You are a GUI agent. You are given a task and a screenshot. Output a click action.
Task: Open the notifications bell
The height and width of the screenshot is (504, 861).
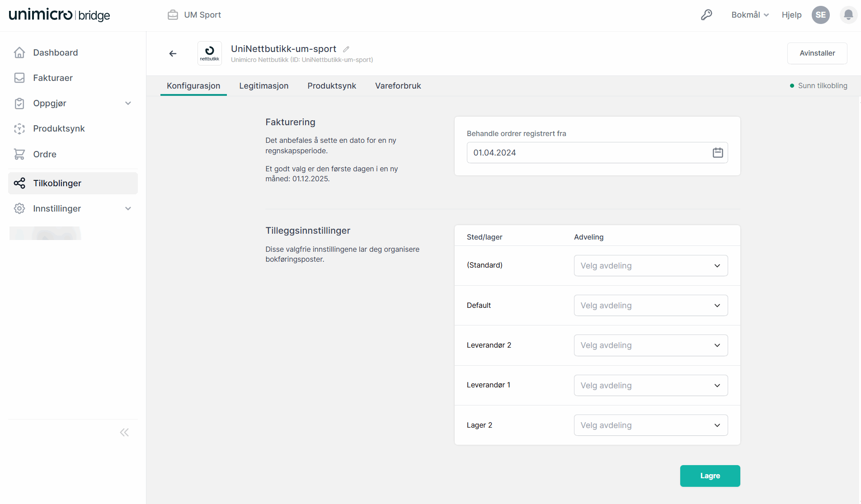click(x=848, y=15)
